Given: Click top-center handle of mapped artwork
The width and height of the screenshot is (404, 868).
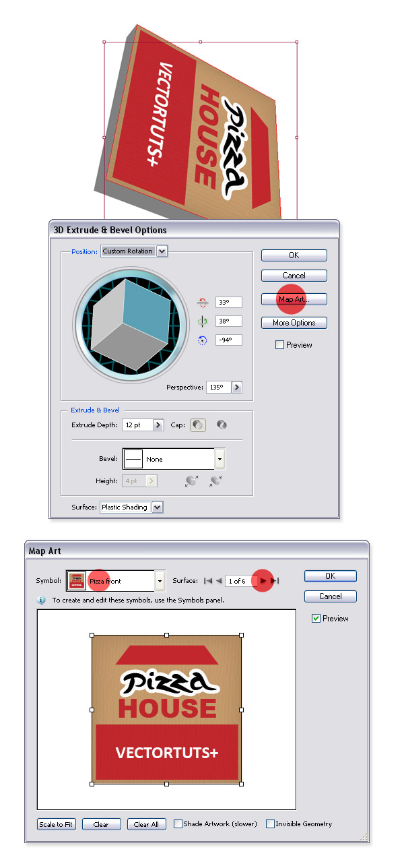Looking at the screenshot, I should pos(167,635).
